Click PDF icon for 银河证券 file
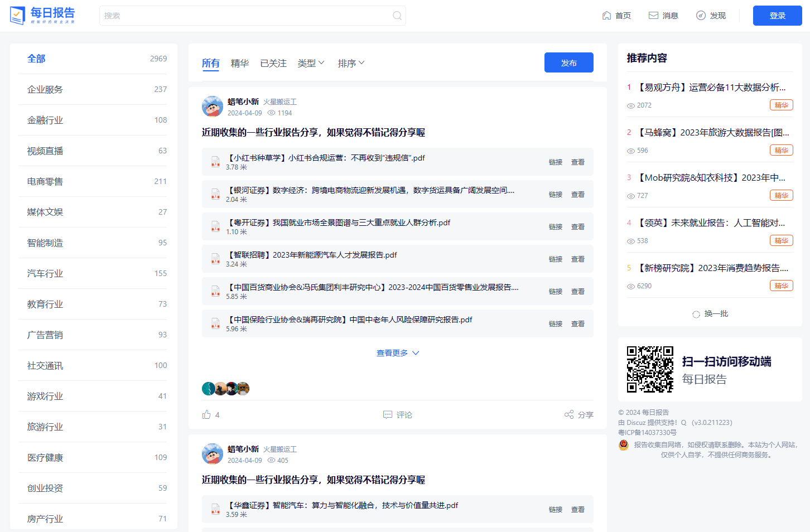 (215, 195)
